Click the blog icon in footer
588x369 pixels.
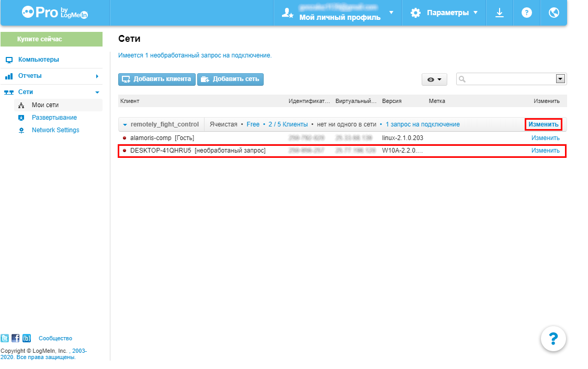(x=26, y=338)
